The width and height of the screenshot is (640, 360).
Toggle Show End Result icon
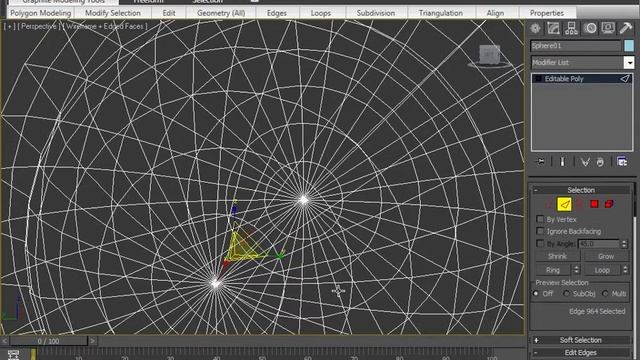[562, 162]
